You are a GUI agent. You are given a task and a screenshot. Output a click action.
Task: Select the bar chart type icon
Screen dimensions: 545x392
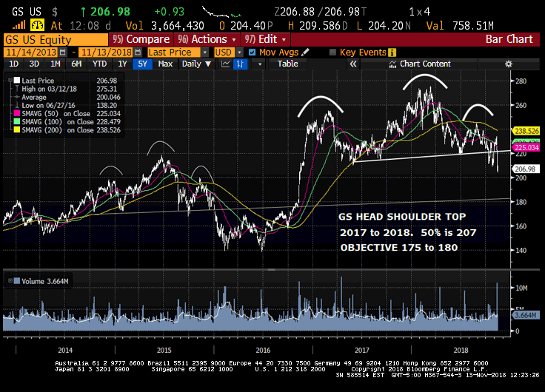(x=240, y=64)
